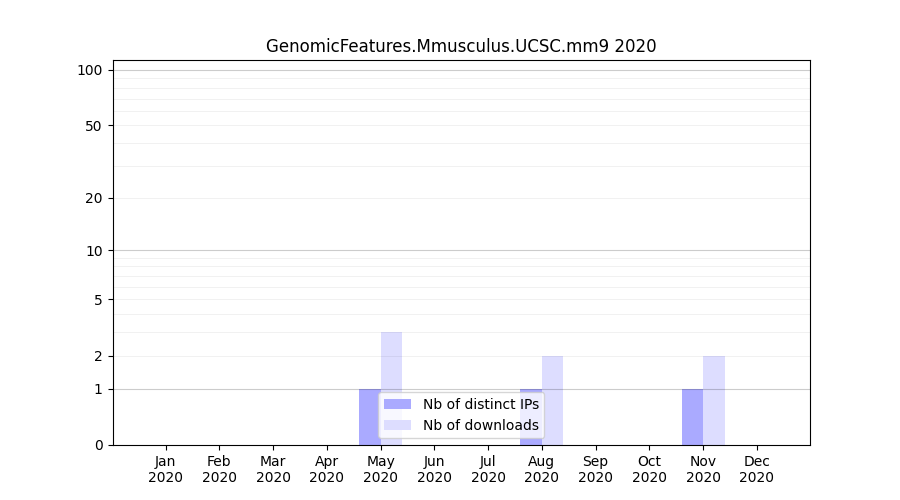Screen dimensions: 900x500
Task: Click the Jan 2020 x-axis label
Action: pos(166,469)
